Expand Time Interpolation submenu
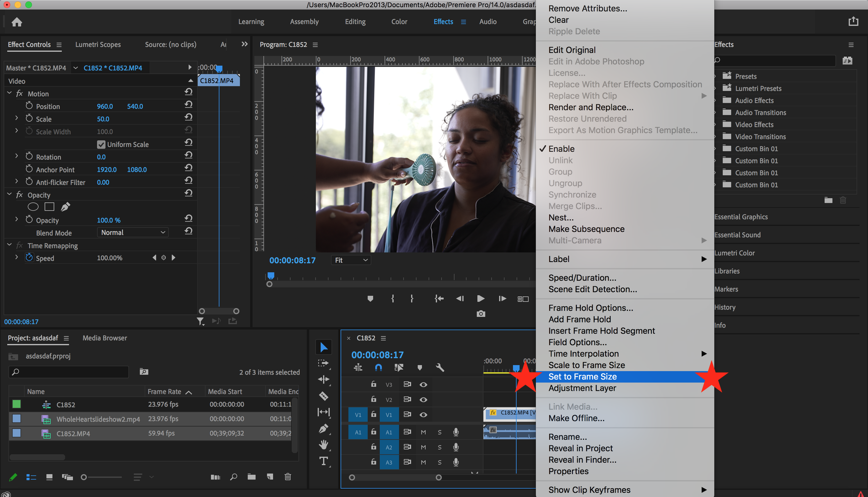The height and width of the screenshot is (497, 868). (625, 354)
